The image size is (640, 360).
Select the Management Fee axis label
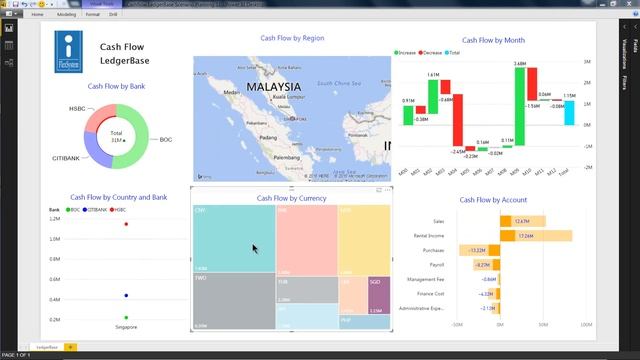[x=425, y=279]
